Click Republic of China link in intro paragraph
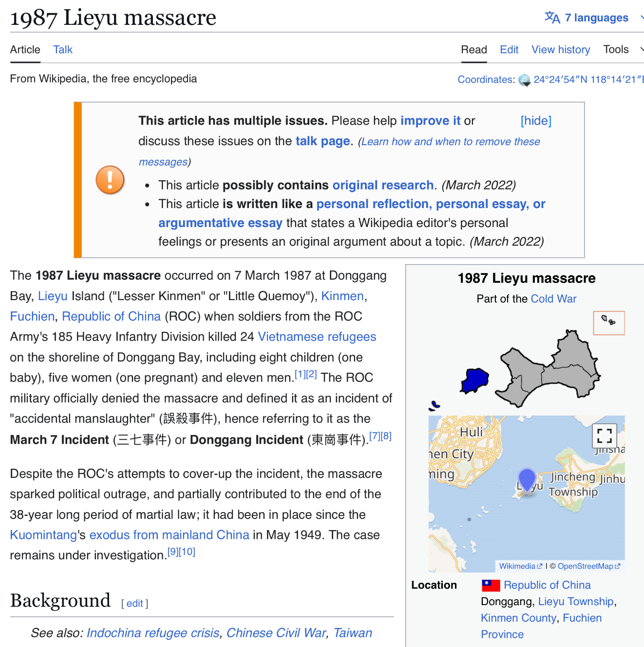This screenshot has width=644, height=647. [x=111, y=316]
